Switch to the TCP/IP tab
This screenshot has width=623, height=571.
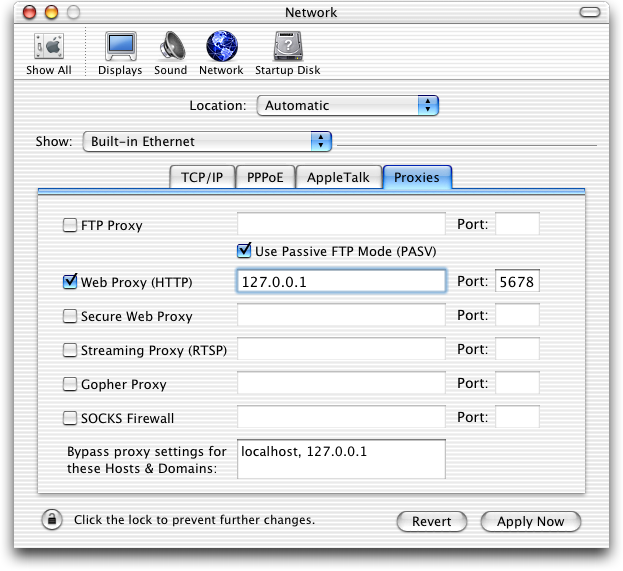[202, 177]
